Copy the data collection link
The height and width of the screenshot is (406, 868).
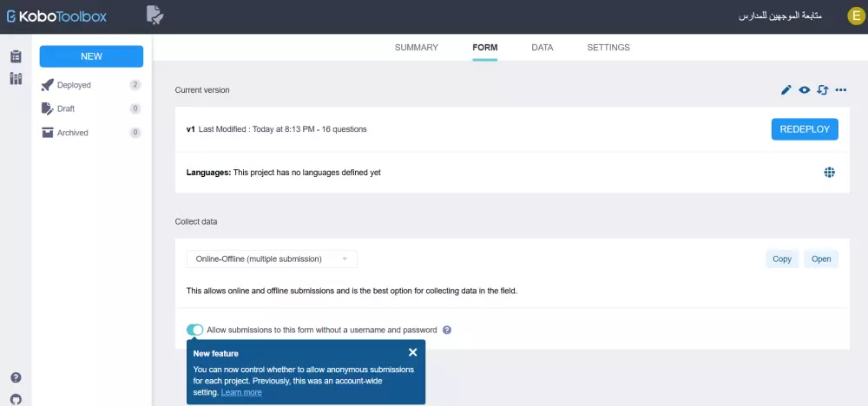click(x=782, y=259)
